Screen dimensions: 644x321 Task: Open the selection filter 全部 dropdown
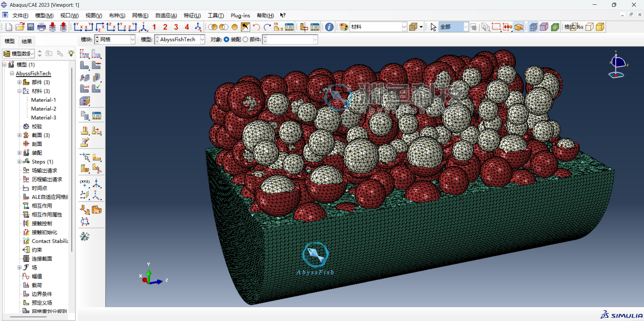pos(454,27)
